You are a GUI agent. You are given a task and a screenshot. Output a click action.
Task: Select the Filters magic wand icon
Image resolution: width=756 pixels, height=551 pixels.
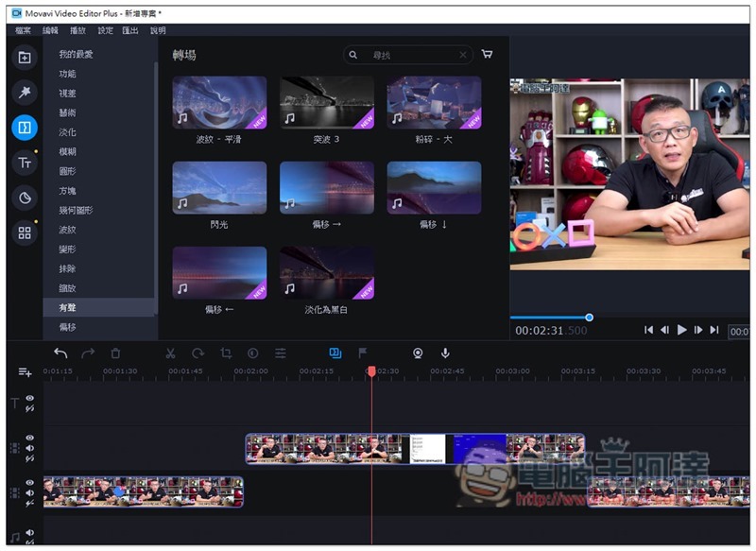click(x=25, y=92)
